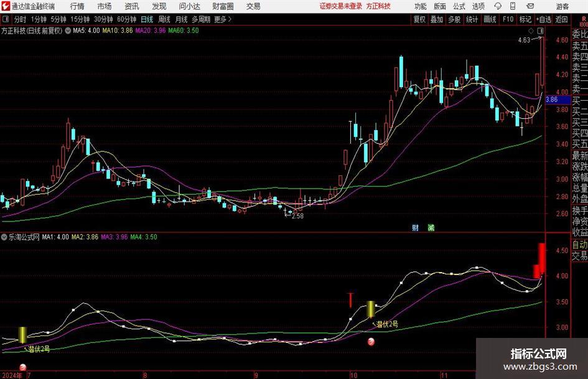The image size is (588, 379).
Task: Click the MA10: 3.86 label
Action: pos(118,30)
